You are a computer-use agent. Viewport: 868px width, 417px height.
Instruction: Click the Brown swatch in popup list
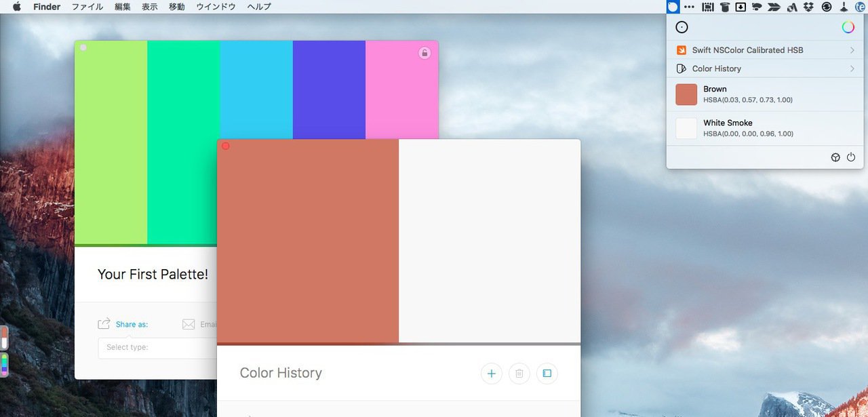coord(686,94)
